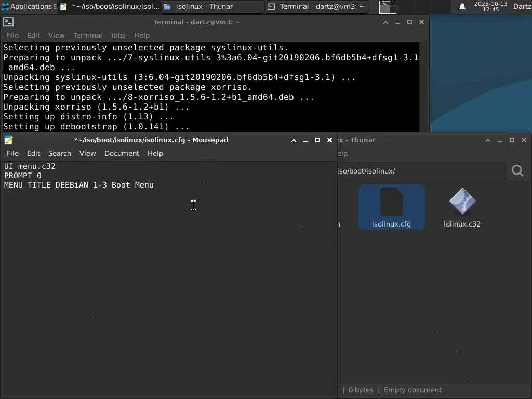Click the workspace switcher in the top panel
The width and height of the screenshot is (532, 399).
[388, 7]
